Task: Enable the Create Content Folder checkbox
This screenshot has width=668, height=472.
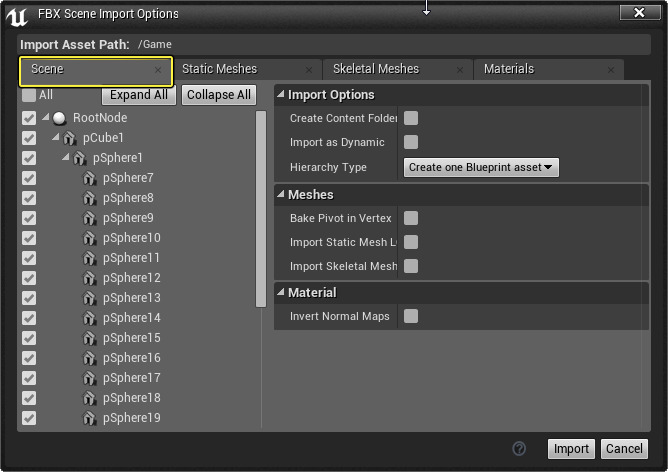Action: pos(411,118)
